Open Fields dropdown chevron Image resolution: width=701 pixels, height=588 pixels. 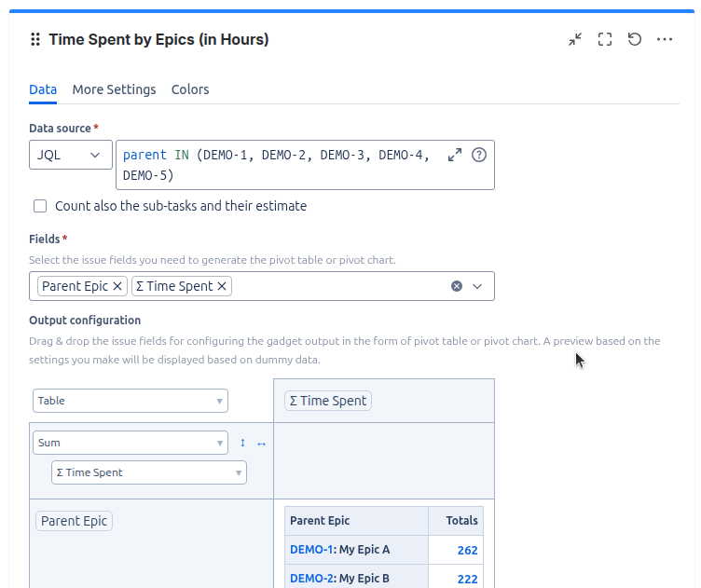(477, 286)
